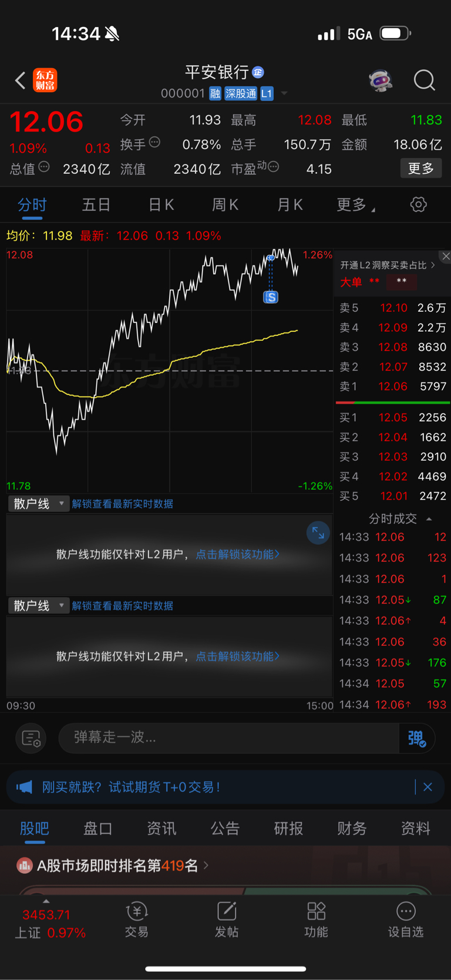
Task: Tap the back arrow icon
Action: 21,80
